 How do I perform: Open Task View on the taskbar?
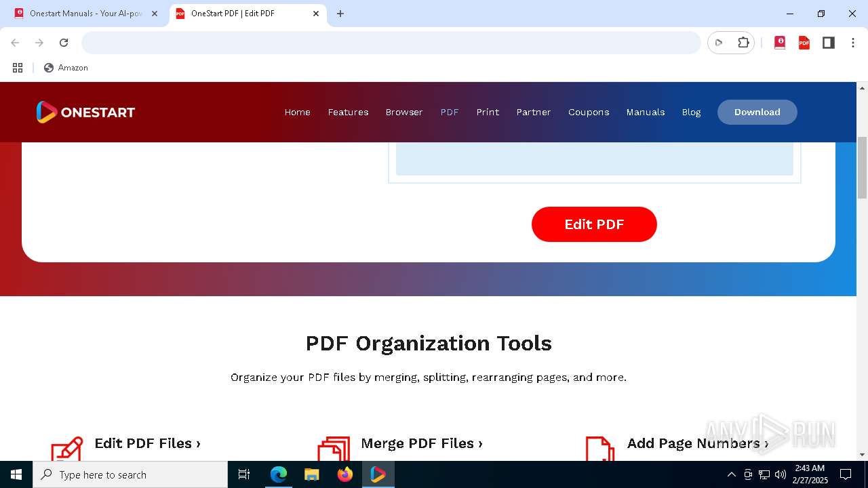[244, 474]
